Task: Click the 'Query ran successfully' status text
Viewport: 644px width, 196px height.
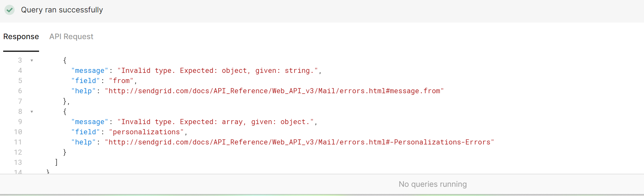Action: (62, 10)
